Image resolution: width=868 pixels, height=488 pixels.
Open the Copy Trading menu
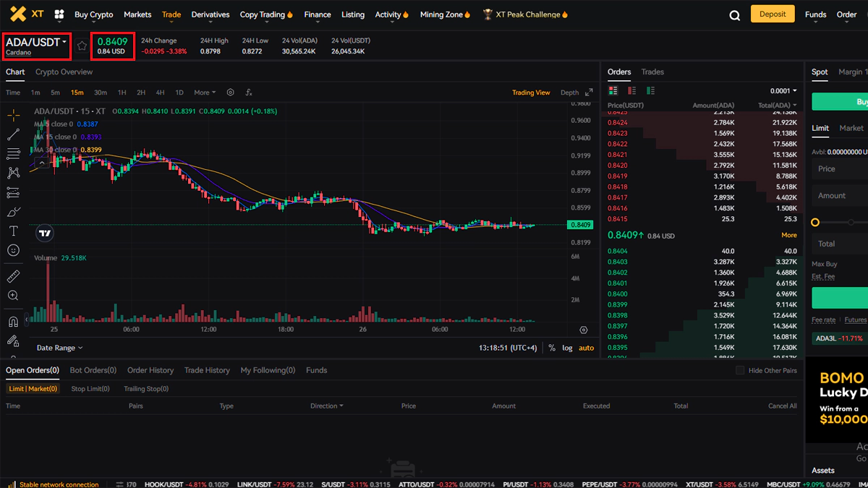coord(266,14)
